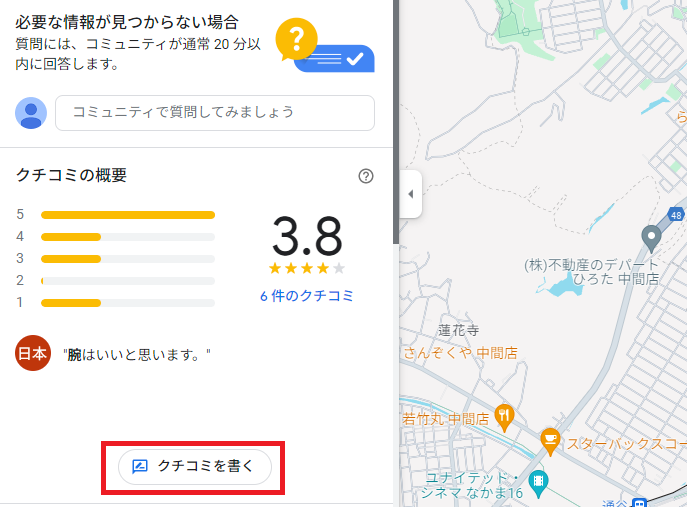Click the クチコミを書く button

pyautogui.click(x=195, y=466)
